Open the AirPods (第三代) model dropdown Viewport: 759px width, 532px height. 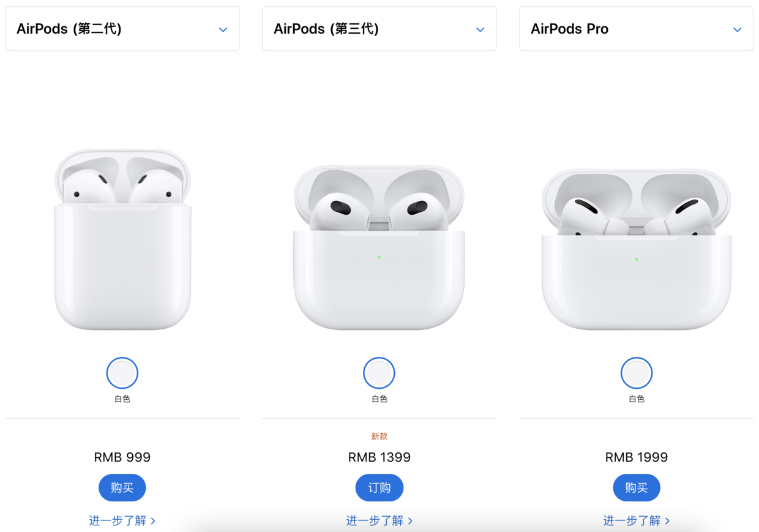pos(379,29)
